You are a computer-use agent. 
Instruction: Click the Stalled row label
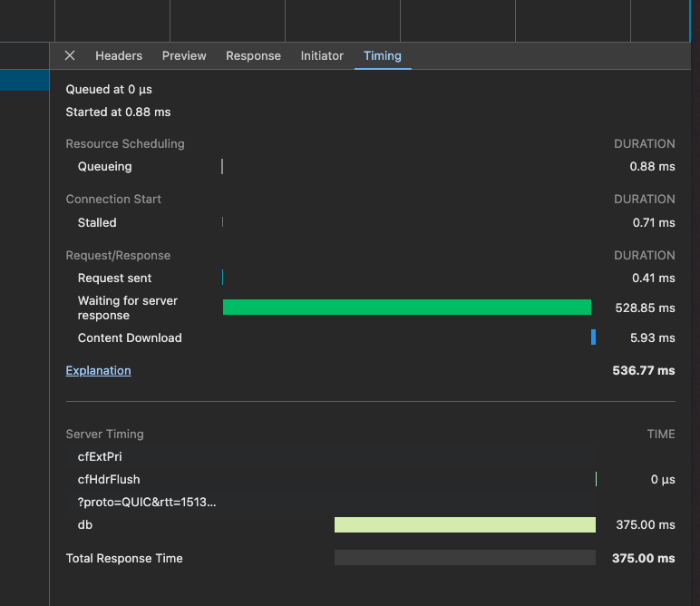97,222
